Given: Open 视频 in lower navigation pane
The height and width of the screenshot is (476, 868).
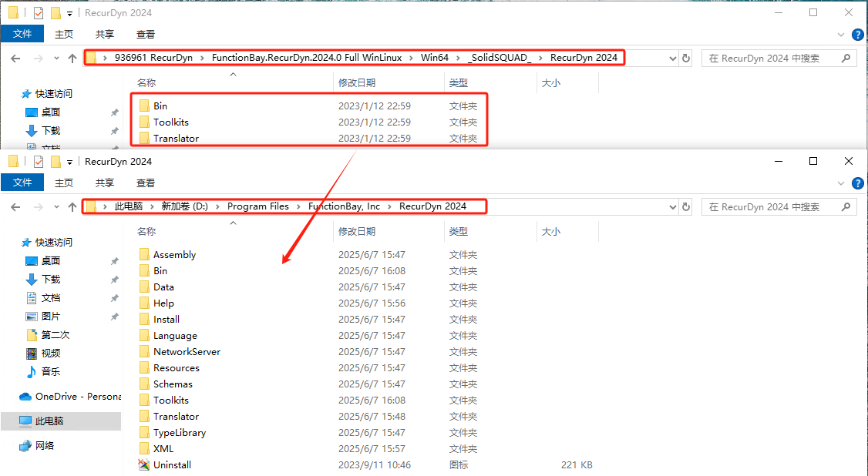Looking at the screenshot, I should pos(50,353).
